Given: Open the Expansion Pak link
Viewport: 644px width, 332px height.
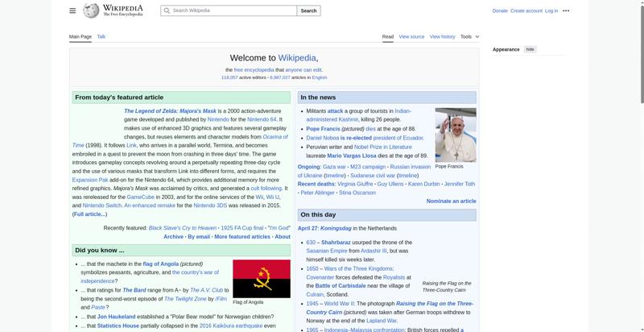Looking at the screenshot, I should [x=90, y=180].
